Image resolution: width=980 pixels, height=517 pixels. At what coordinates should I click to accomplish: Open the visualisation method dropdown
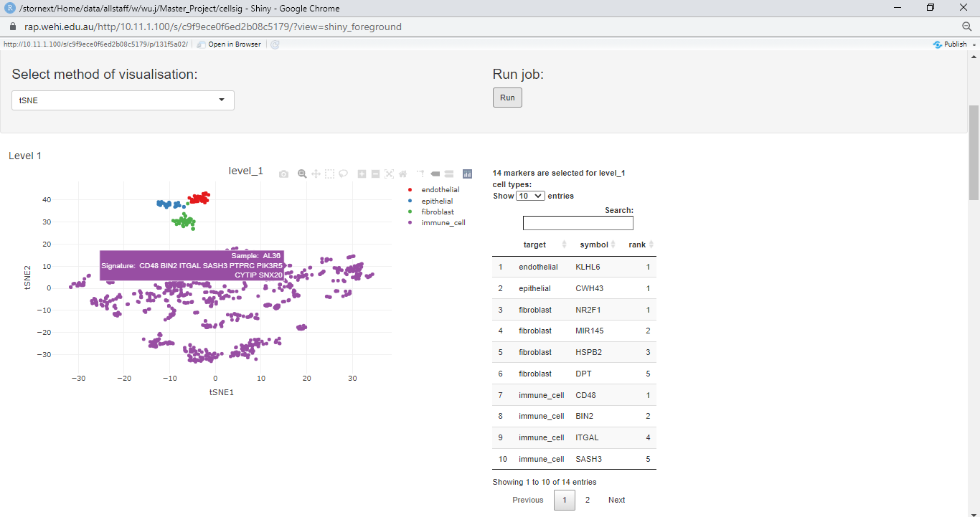[122, 100]
